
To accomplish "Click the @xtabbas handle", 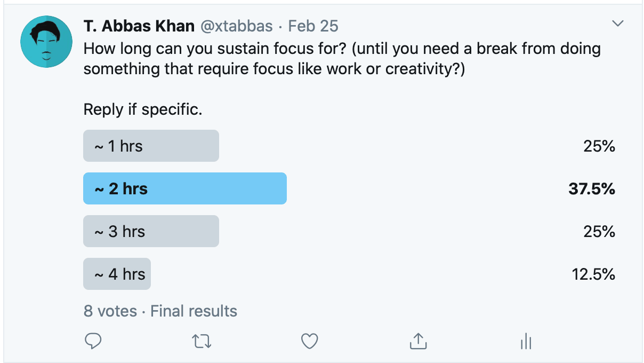I will (236, 26).
